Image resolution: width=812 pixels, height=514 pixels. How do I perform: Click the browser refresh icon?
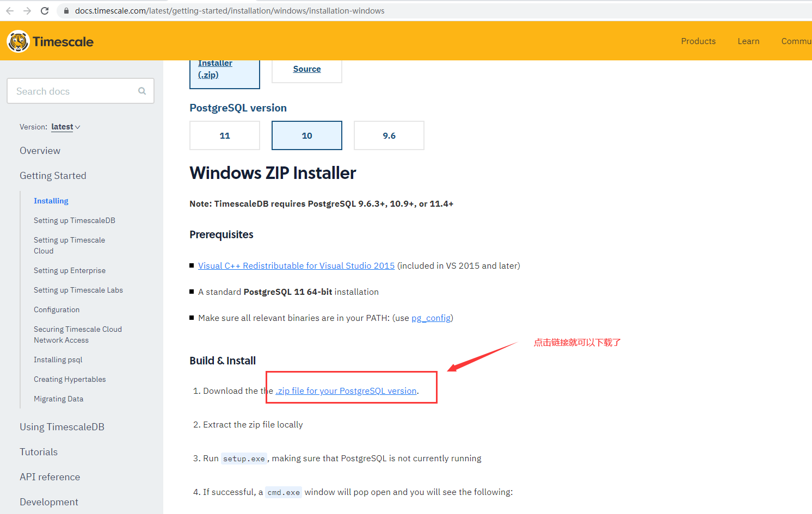45,10
